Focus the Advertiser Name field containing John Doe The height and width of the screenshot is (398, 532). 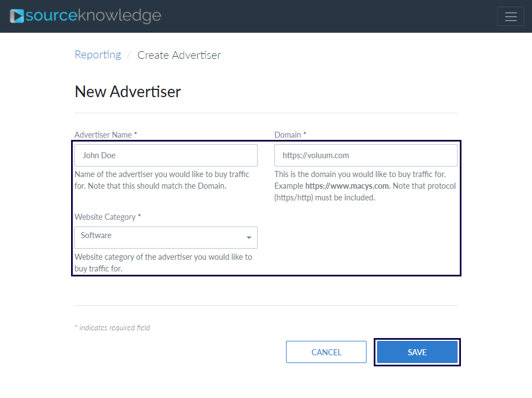[x=165, y=155]
